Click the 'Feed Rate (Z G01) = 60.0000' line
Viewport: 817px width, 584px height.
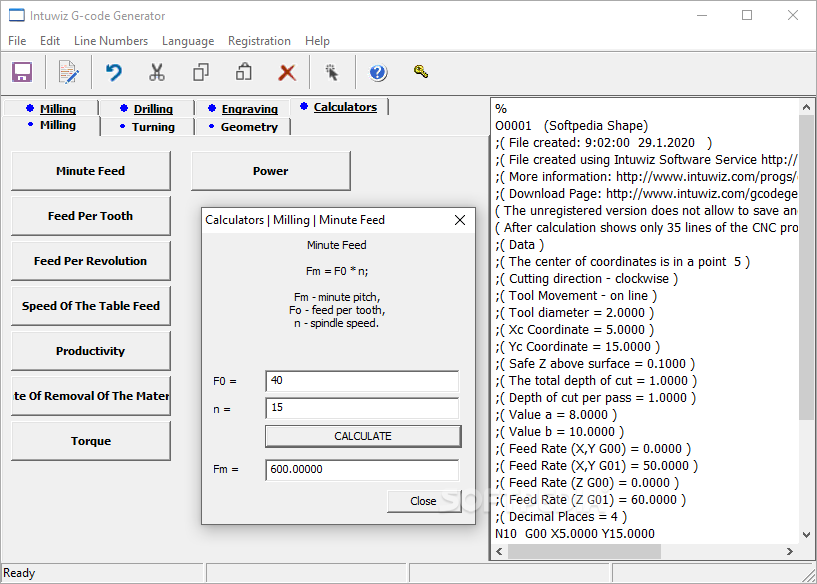pyautogui.click(x=591, y=500)
